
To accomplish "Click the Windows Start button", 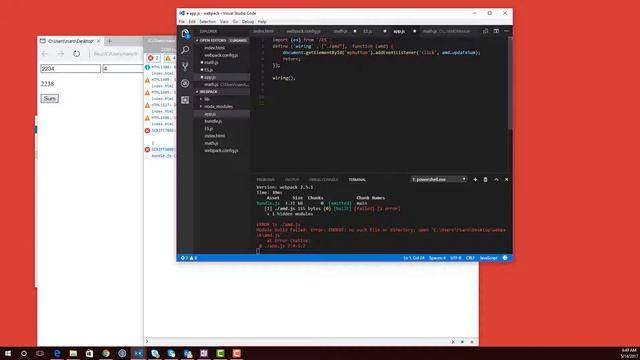I will (x=7, y=353).
